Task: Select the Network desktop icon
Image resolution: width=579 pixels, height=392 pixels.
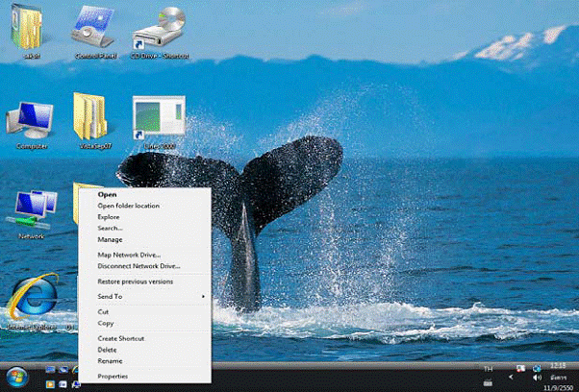Action: [32, 214]
